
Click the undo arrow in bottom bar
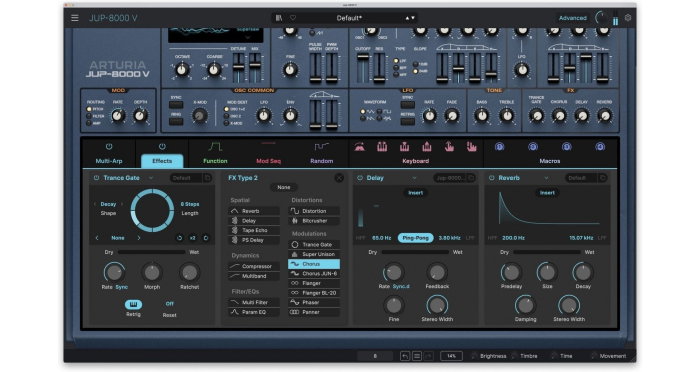[405, 356]
